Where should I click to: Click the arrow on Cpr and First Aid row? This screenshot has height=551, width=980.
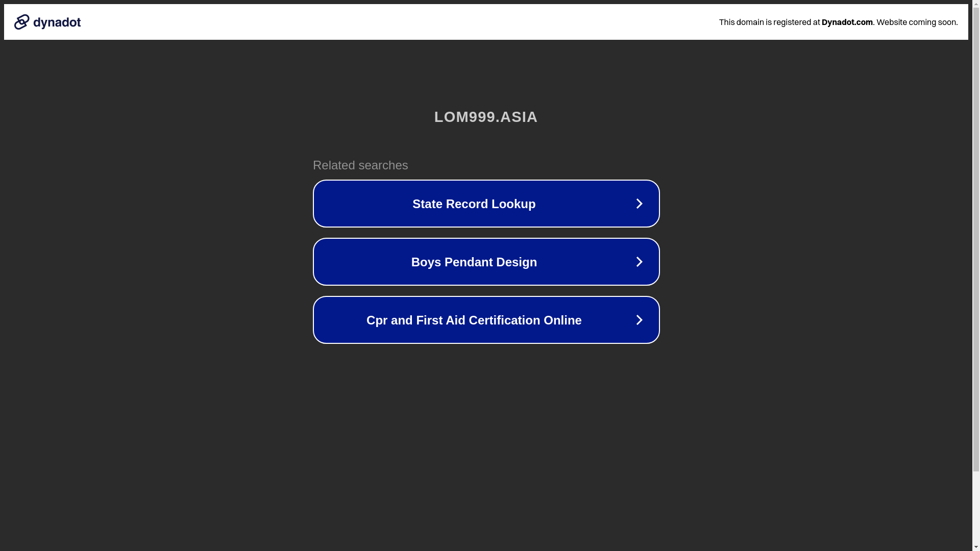(x=639, y=320)
